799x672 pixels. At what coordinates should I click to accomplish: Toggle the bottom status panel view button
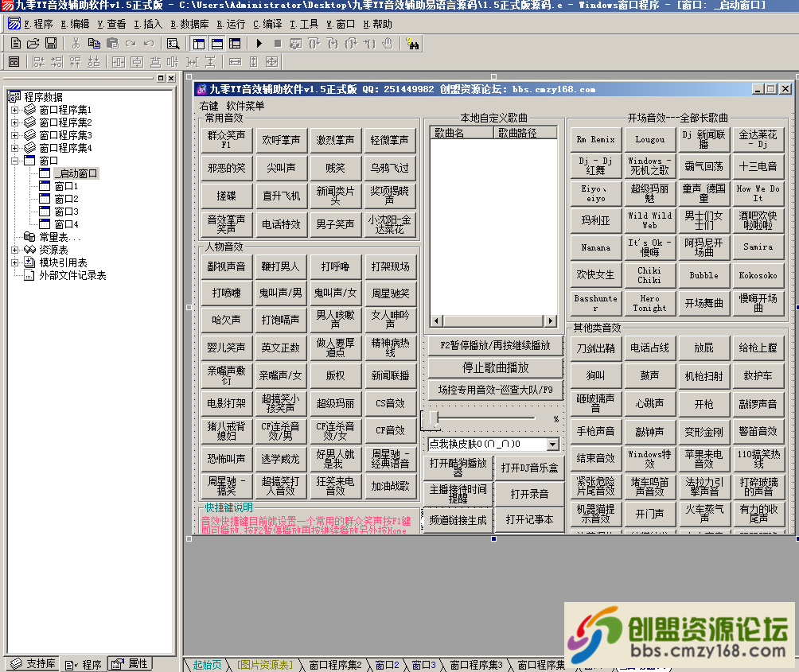[217, 43]
